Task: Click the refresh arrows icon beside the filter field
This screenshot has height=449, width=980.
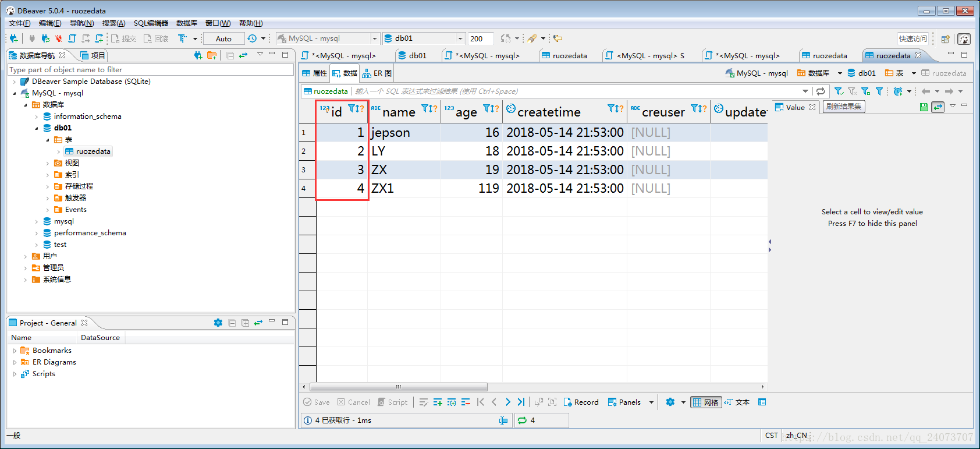Action: 821,91
